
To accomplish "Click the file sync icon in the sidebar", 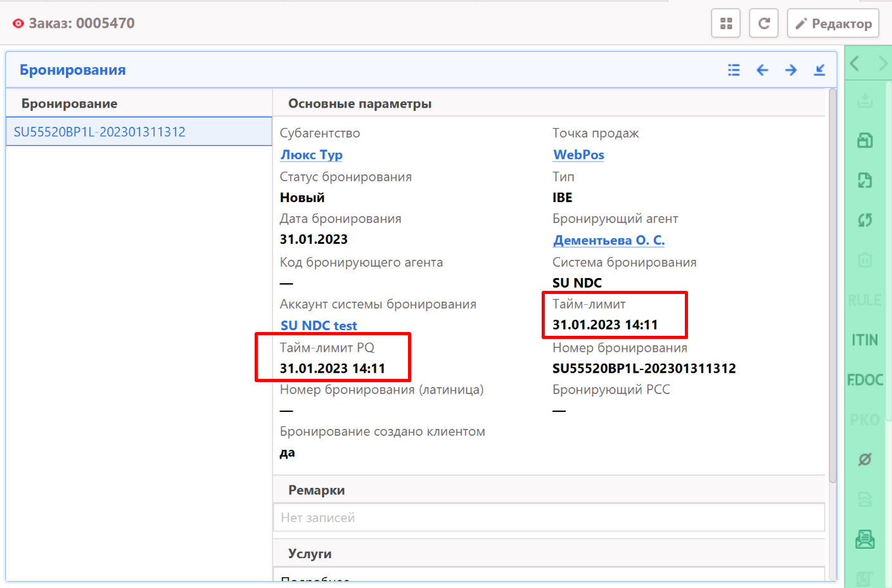I will [x=865, y=180].
